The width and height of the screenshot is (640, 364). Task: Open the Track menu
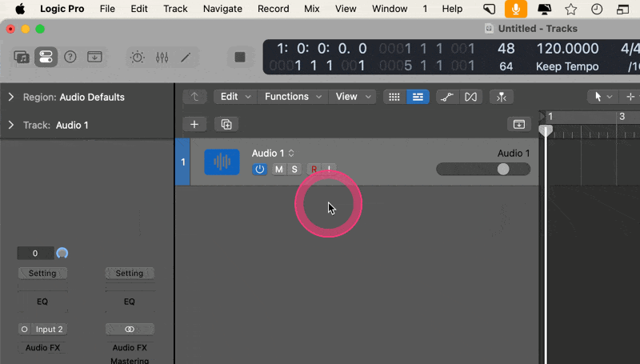[x=175, y=9]
